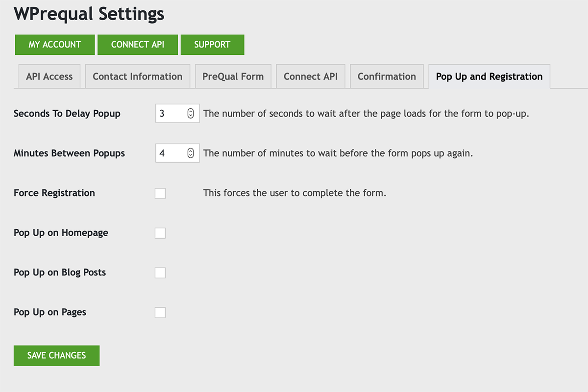Viewport: 588px width, 392px height.
Task: Open the API Access tab
Action: tap(49, 76)
